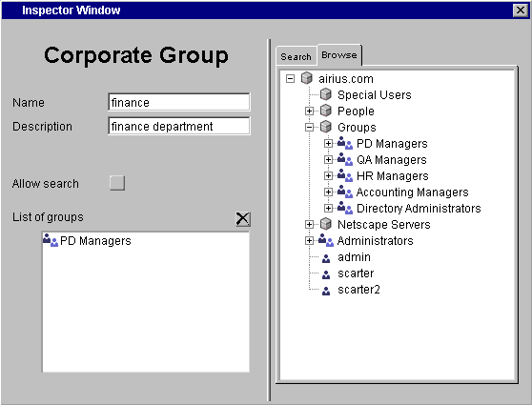Click the admin user icon

click(x=326, y=258)
